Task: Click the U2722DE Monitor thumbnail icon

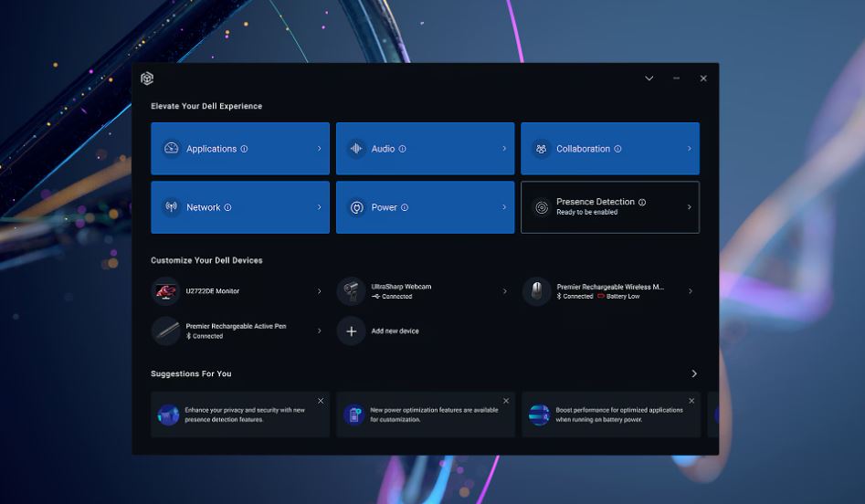Action: pos(165,291)
